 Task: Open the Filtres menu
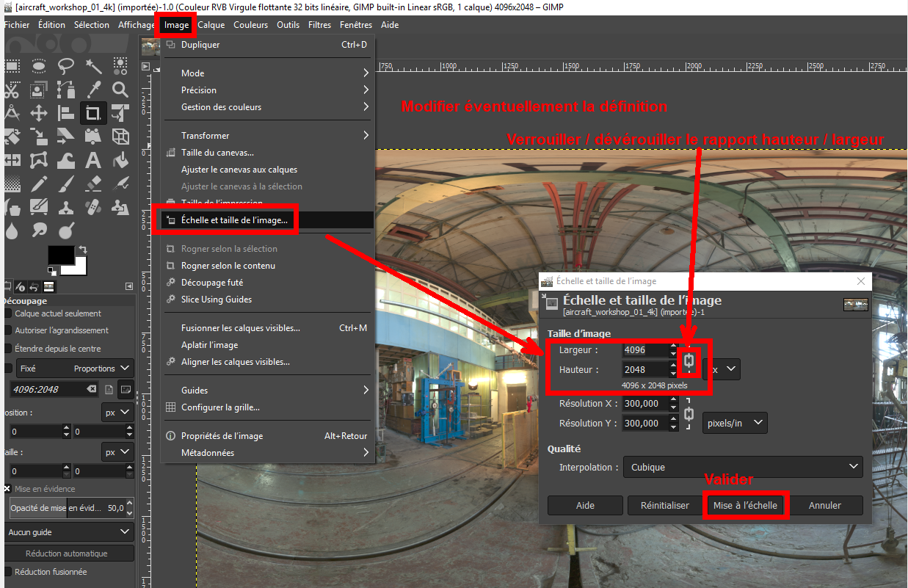[319, 25]
